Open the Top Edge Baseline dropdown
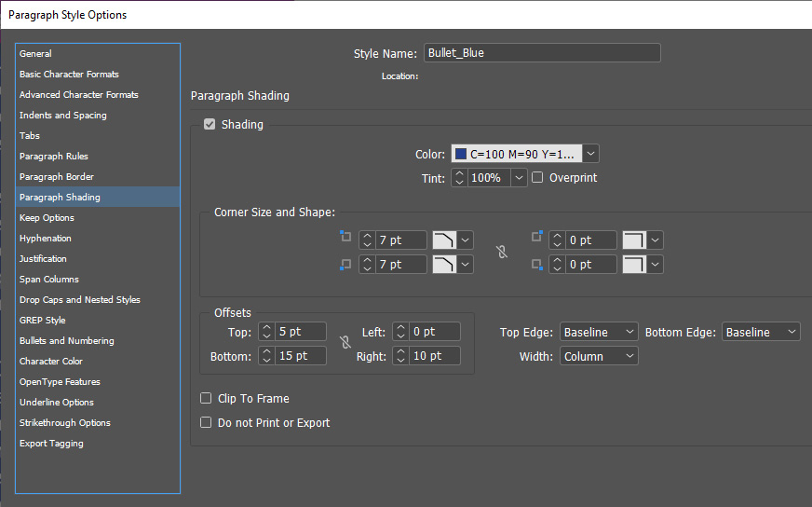 coord(599,332)
